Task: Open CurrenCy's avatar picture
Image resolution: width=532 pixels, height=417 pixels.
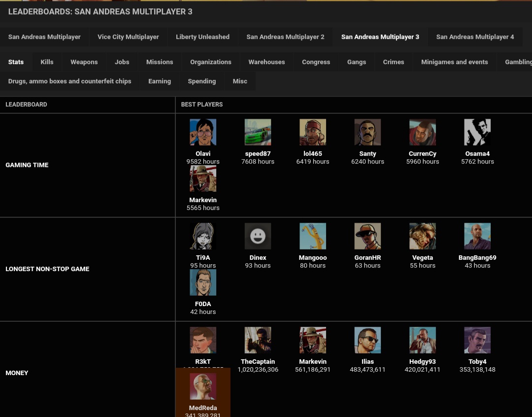Action: (x=423, y=132)
